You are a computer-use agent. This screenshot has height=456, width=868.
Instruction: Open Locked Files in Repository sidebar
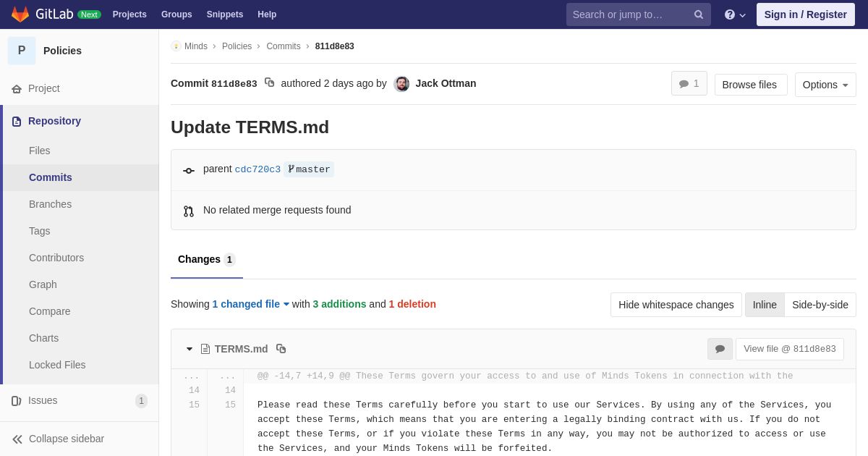[x=57, y=365]
